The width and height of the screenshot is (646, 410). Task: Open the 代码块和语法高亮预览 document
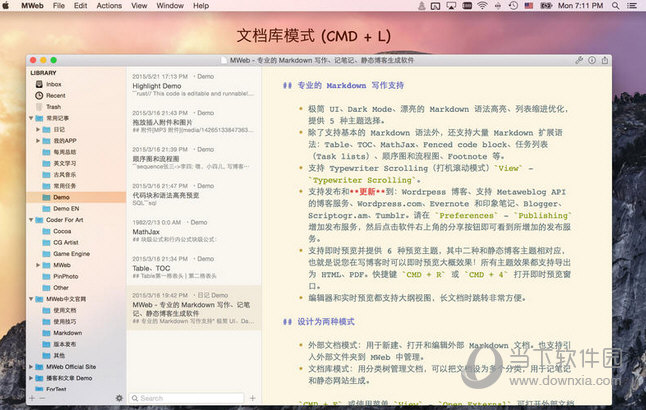click(194, 194)
